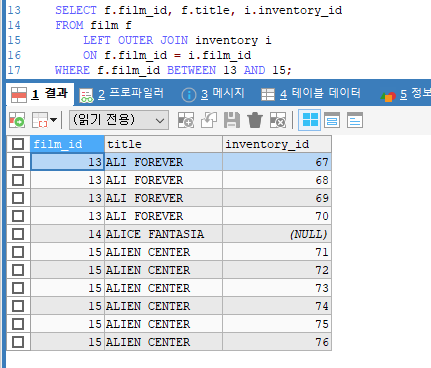Open the Messages tab
The width and height of the screenshot is (431, 368).
coord(213,94)
